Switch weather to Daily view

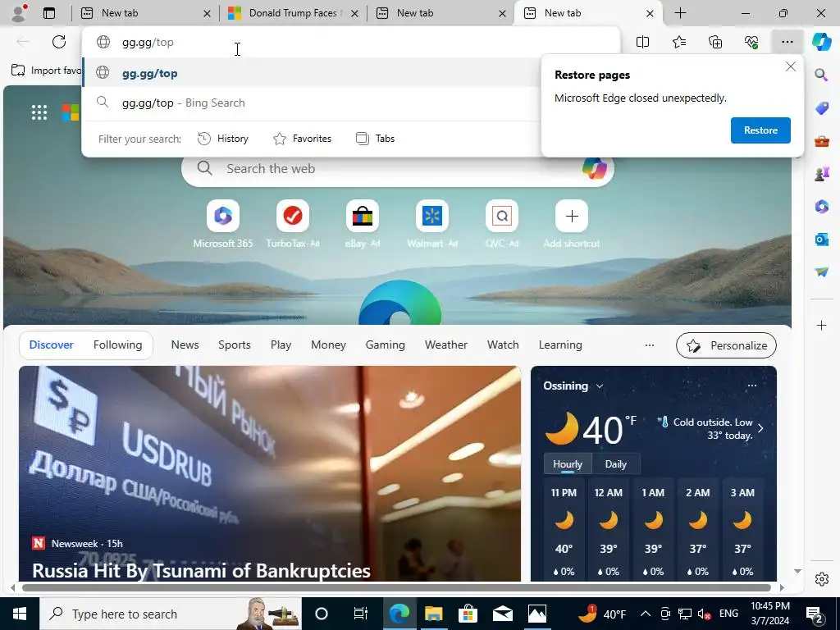615,464
